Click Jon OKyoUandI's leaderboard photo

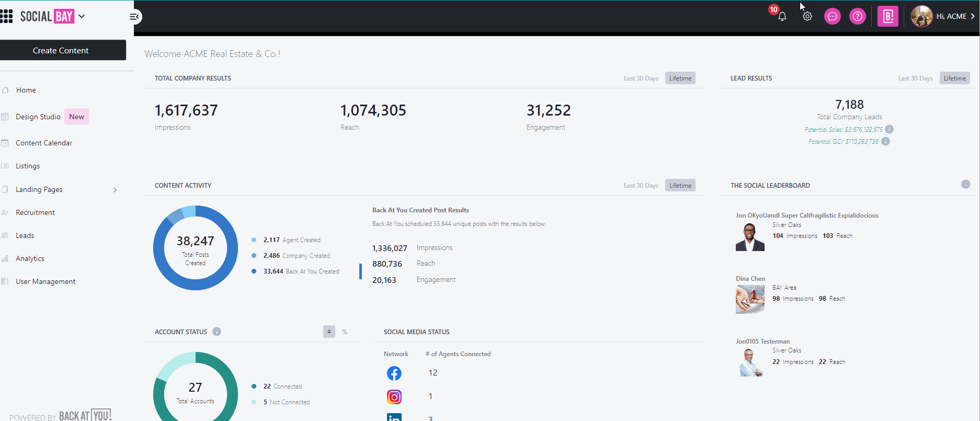[x=750, y=237]
